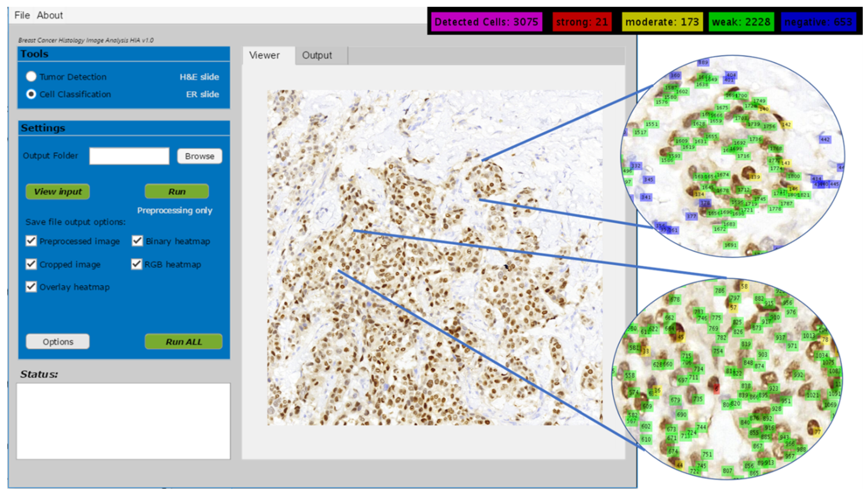The height and width of the screenshot is (497, 868).
Task: Select the Tumor Detection radio button
Action: 31,76
